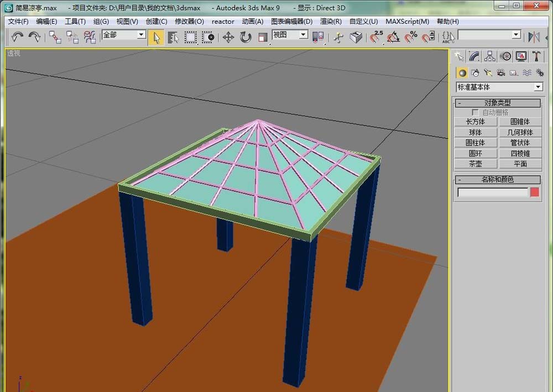Screen dimensions: 553x392
Task: Open the Display command panel tab
Action: (521, 56)
